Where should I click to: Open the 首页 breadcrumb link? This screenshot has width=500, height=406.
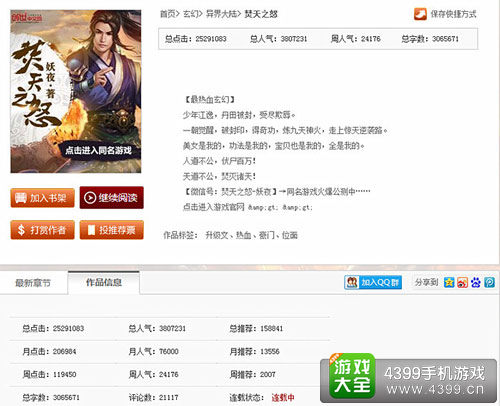click(167, 14)
